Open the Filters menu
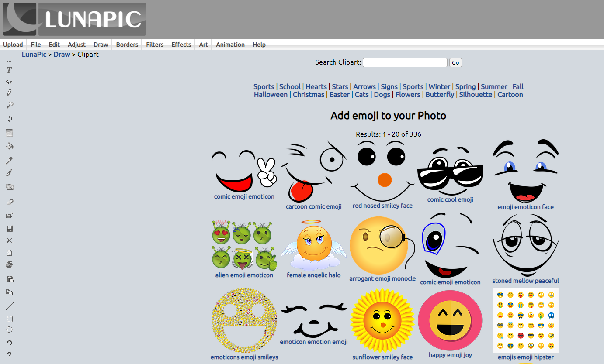604x364 pixels. click(x=155, y=45)
